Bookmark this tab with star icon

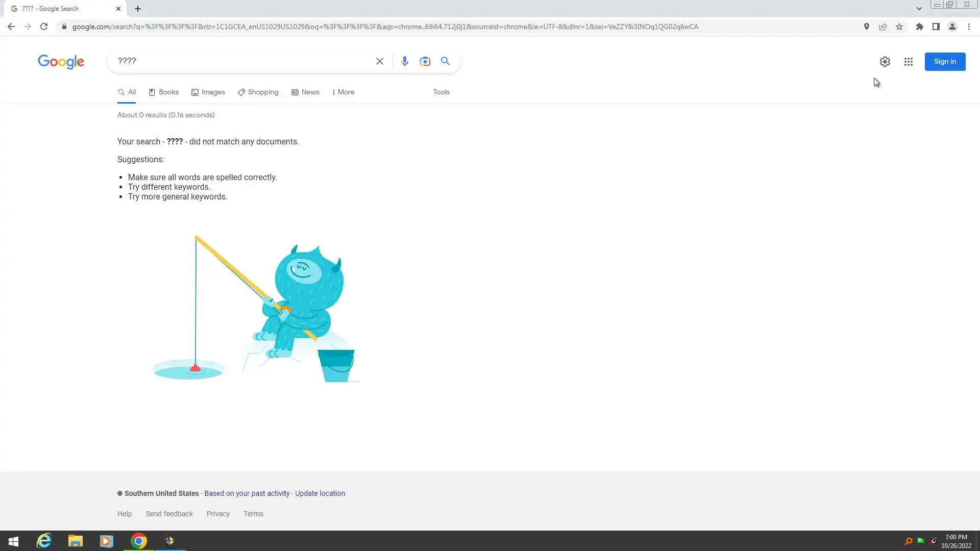click(899, 27)
